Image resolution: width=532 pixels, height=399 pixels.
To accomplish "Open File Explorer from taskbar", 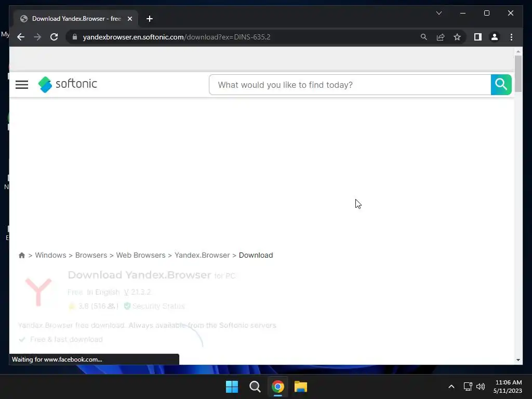I will click(x=301, y=387).
